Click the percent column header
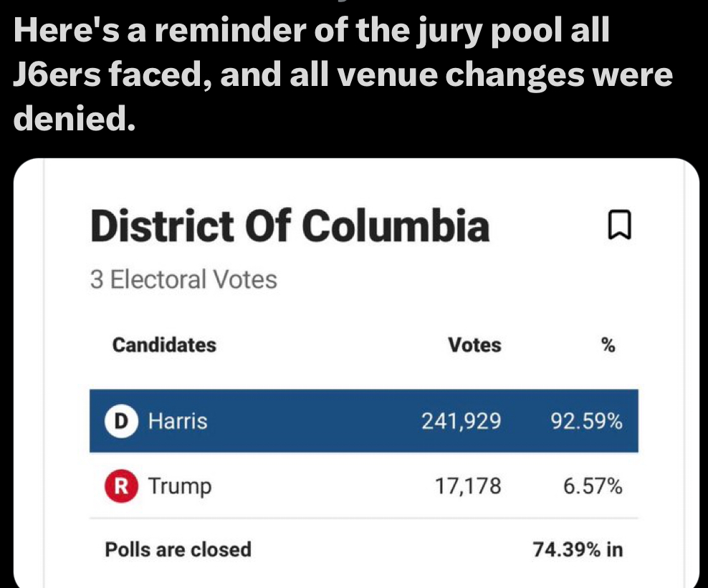 tap(608, 345)
